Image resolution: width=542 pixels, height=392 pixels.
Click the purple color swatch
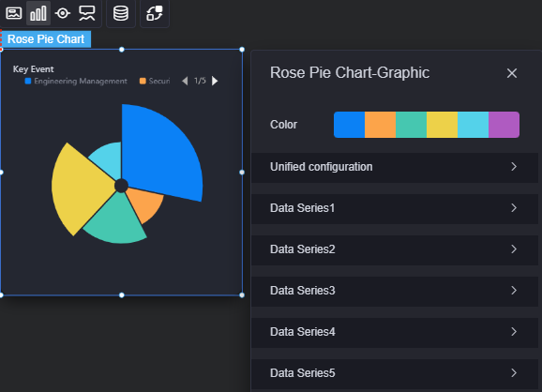pyautogui.click(x=504, y=125)
